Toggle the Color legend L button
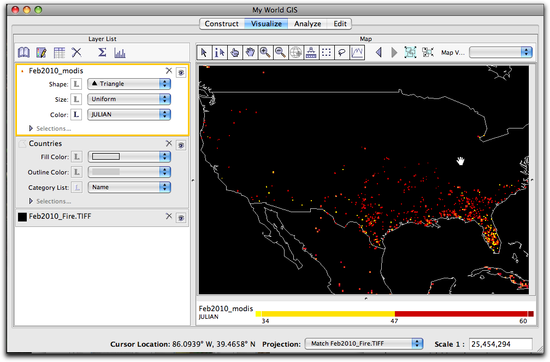 (76, 114)
